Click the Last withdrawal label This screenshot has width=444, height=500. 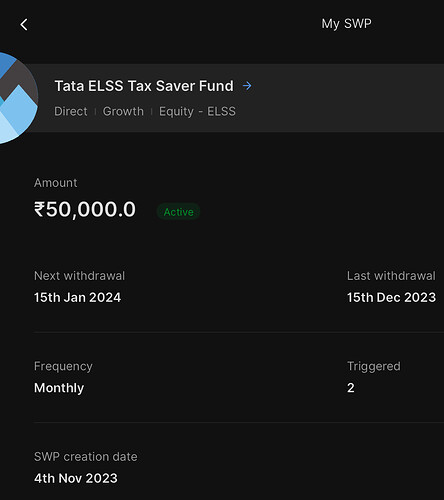click(x=391, y=276)
